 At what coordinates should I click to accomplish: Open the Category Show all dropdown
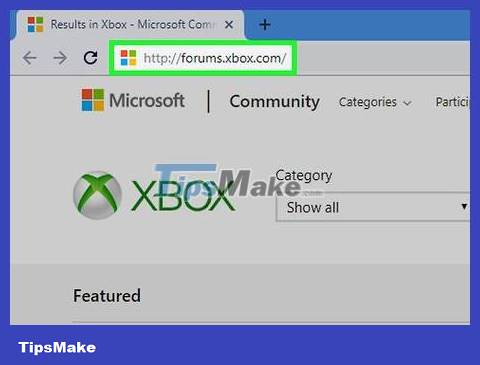tap(373, 207)
